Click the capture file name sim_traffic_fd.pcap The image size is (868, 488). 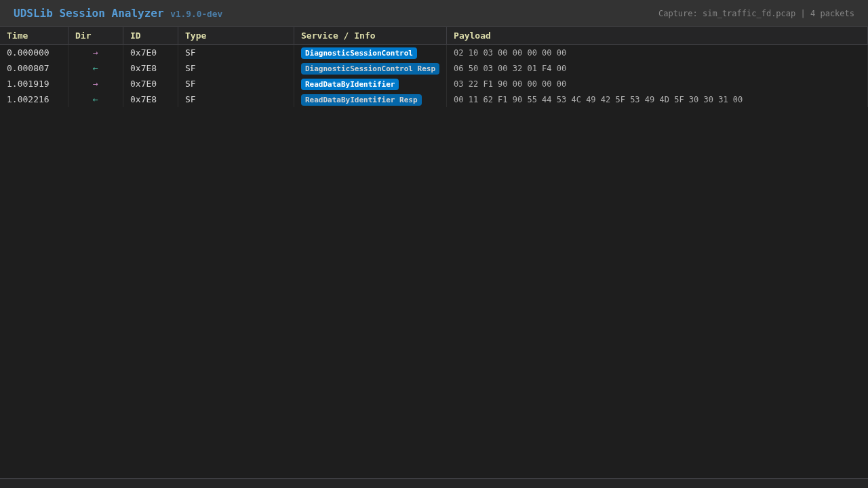click(x=749, y=14)
